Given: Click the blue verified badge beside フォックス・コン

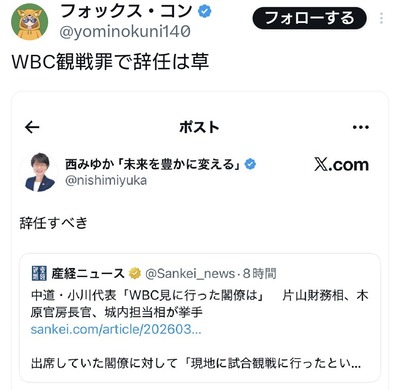Looking at the screenshot, I should coord(204,12).
